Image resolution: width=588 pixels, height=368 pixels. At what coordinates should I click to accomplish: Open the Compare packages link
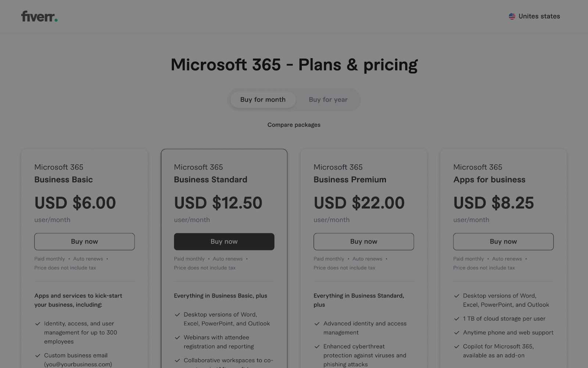pos(294,125)
